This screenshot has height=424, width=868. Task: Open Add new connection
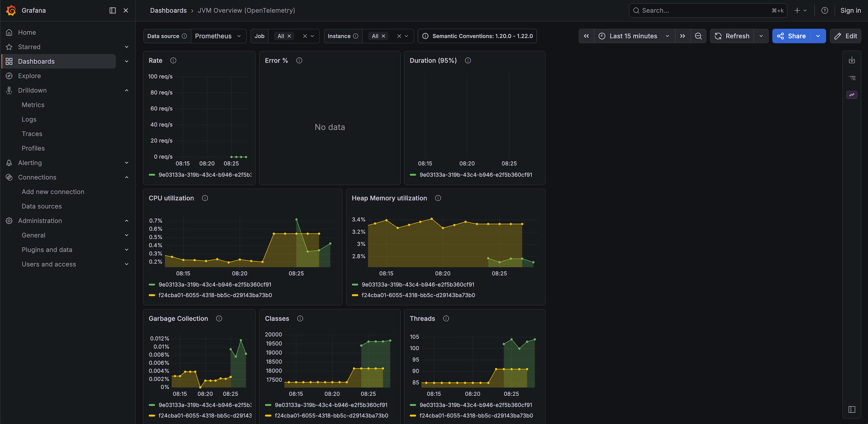click(x=53, y=192)
